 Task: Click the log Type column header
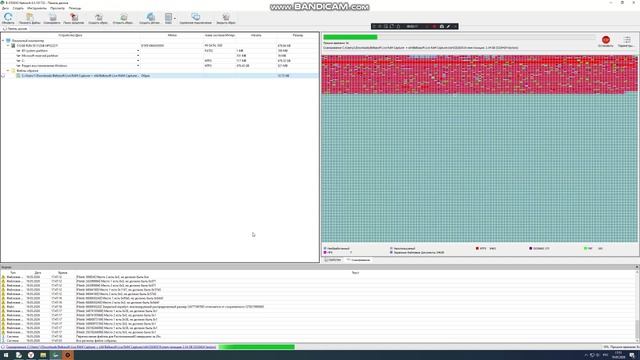[x=13, y=272]
